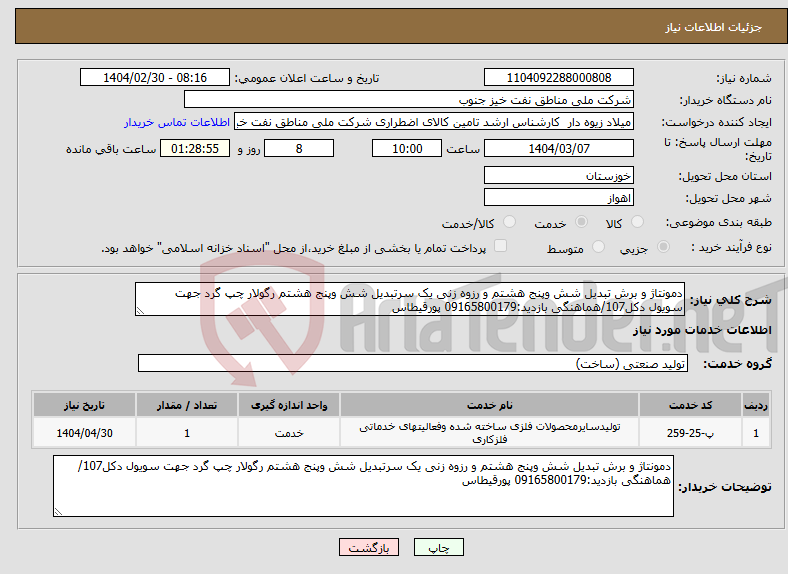Click the deadline hour 10:00 field

407,148
